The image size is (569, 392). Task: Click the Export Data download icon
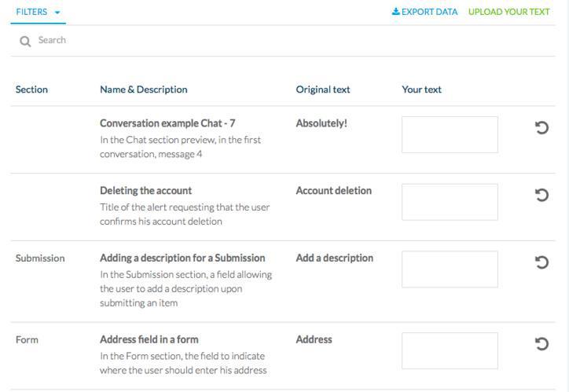(396, 12)
